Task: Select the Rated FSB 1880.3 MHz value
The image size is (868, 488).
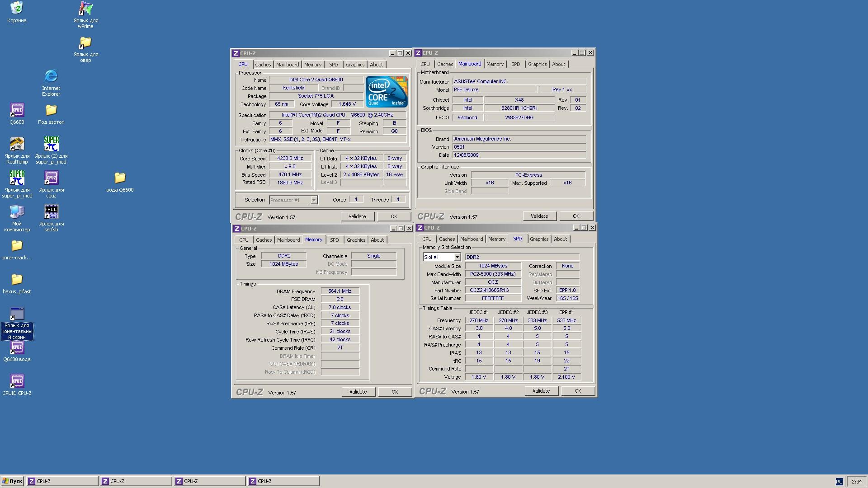Action: click(290, 183)
